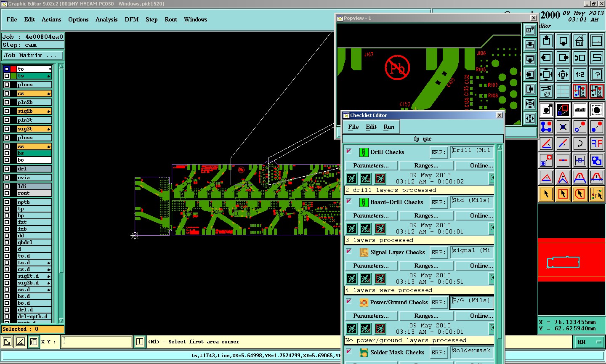Toggle the Signal Layer Checks checkbox

[348, 251]
